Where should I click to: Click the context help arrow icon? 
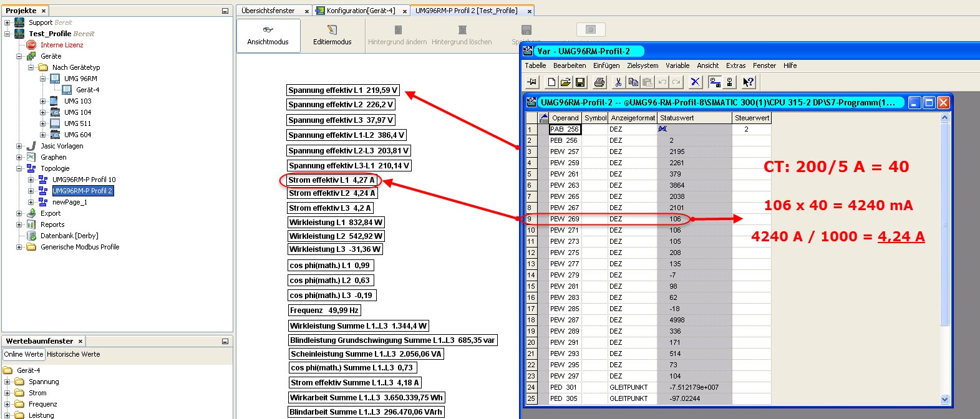(x=748, y=82)
